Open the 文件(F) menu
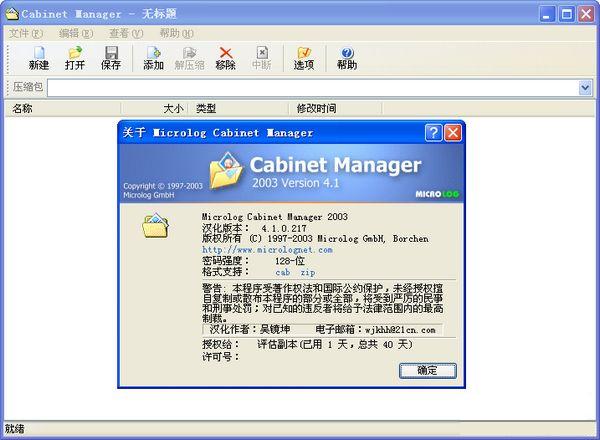The image size is (600, 440). [26, 34]
